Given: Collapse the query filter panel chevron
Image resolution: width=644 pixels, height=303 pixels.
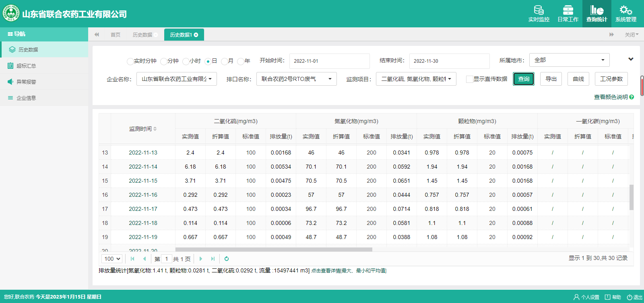Looking at the screenshot, I should 631,59.
